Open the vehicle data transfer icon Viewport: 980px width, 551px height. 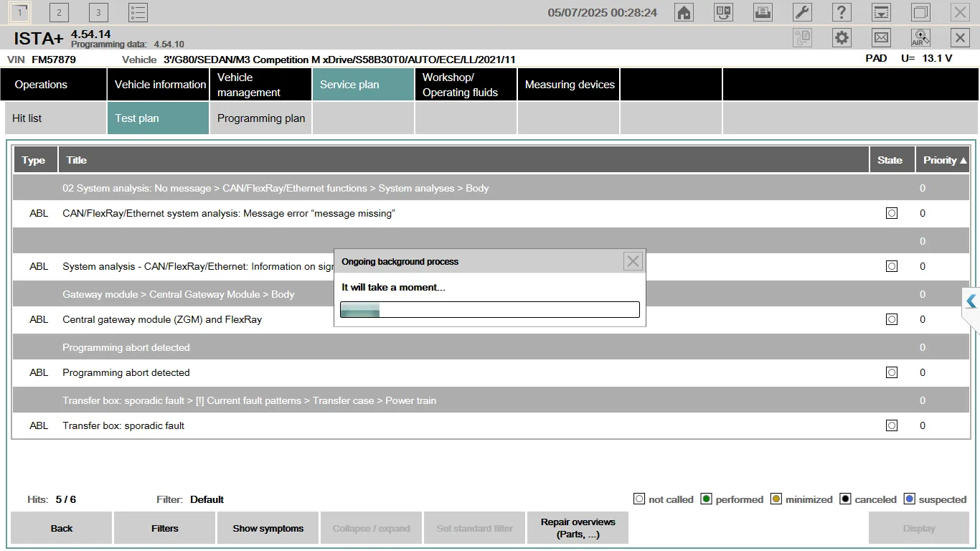723,12
